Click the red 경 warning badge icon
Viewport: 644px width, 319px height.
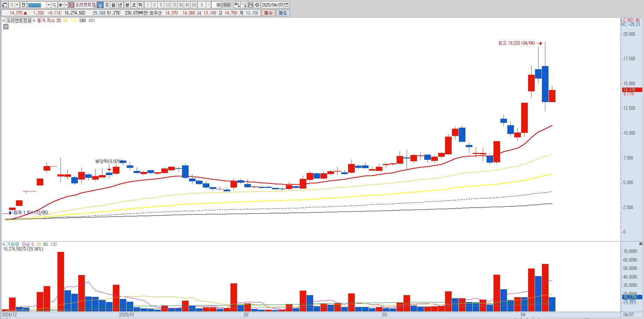(x=72, y=5)
